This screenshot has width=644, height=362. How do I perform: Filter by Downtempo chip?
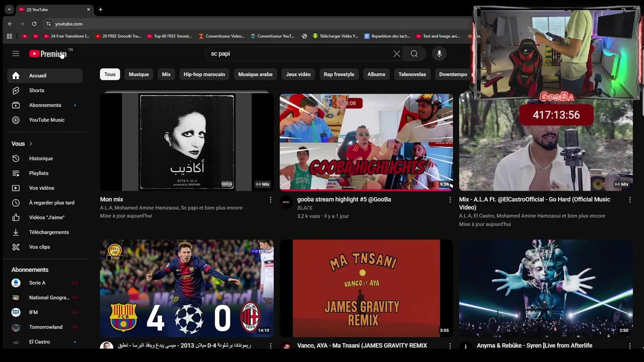tap(453, 74)
